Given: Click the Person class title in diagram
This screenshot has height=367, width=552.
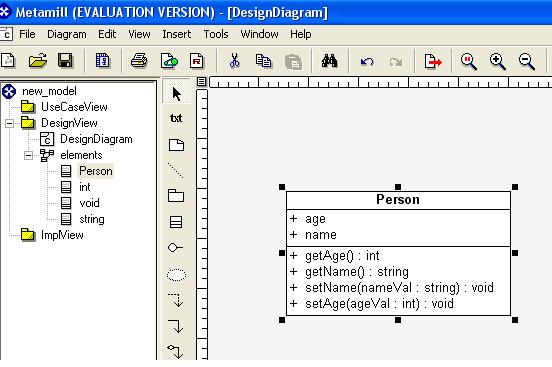Looking at the screenshot, I should coord(398,200).
